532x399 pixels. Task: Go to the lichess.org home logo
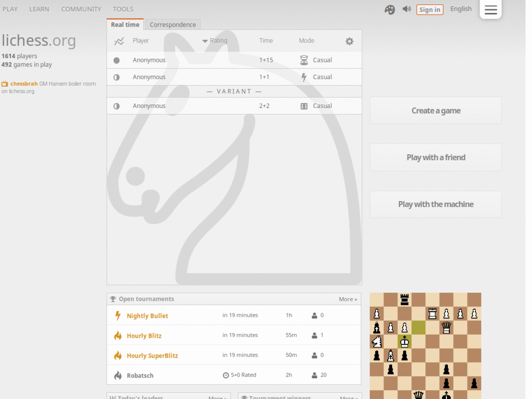click(38, 41)
